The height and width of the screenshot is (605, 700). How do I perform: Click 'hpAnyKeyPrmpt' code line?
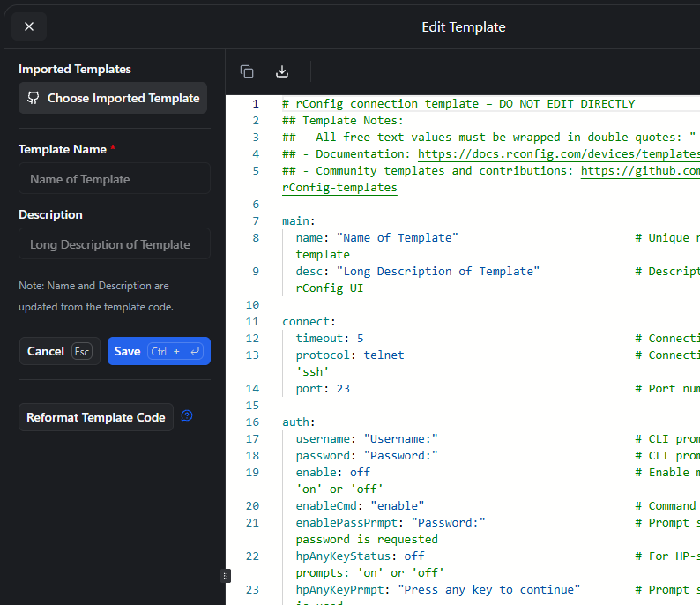click(x=438, y=590)
